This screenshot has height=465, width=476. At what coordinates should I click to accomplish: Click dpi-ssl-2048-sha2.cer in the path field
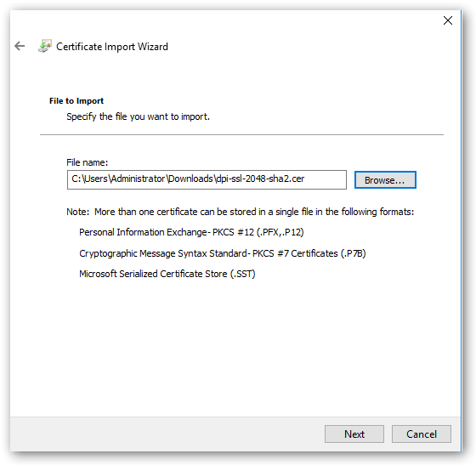click(260, 179)
